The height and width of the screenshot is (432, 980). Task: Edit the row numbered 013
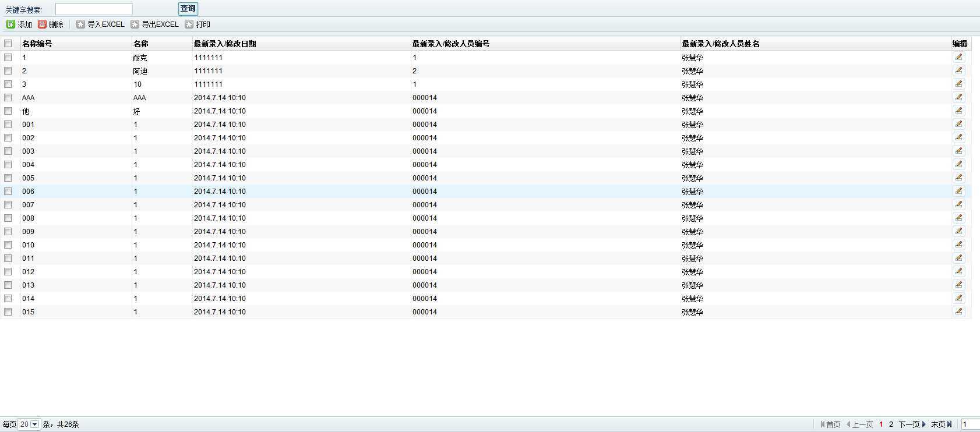coord(958,285)
